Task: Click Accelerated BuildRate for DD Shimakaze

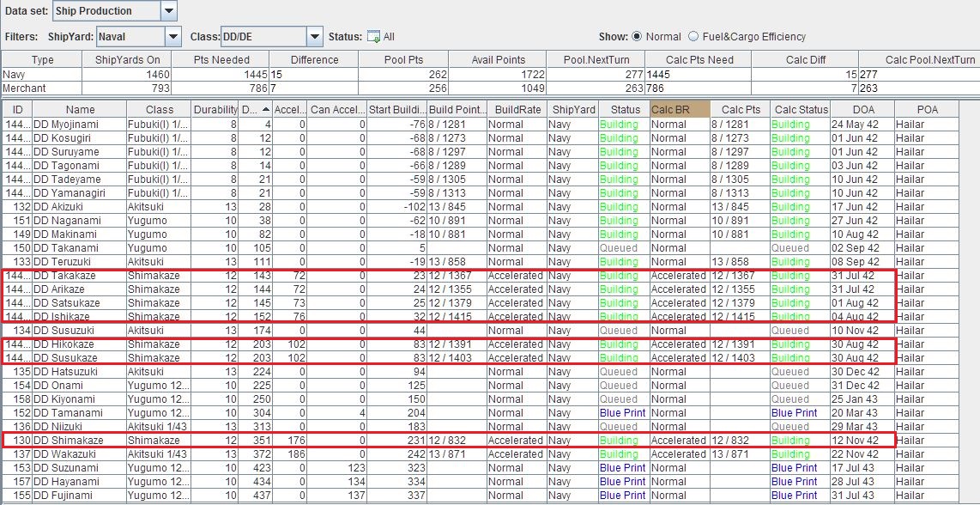Action: (516, 441)
